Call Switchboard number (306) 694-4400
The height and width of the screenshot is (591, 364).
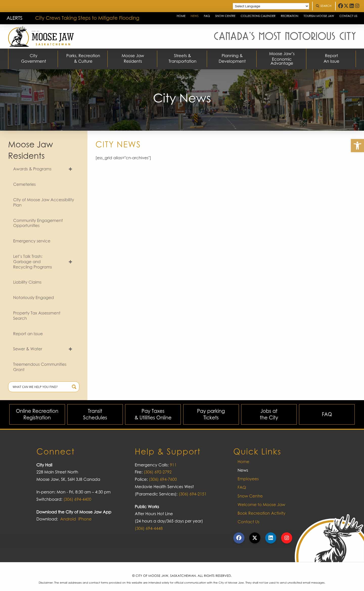coord(77,499)
